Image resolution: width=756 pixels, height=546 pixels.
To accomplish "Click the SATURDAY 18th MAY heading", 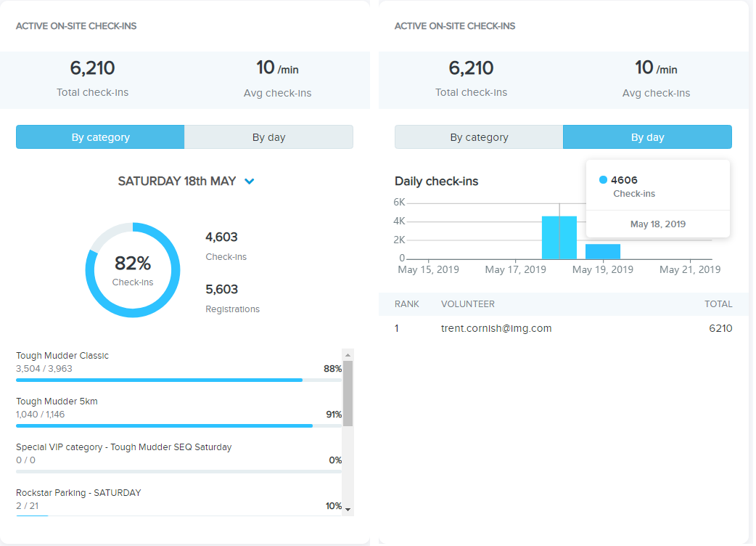I will point(177,181).
